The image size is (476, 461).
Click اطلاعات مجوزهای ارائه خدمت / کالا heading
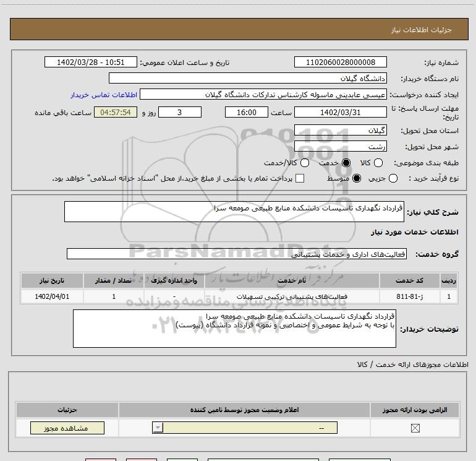(x=413, y=364)
